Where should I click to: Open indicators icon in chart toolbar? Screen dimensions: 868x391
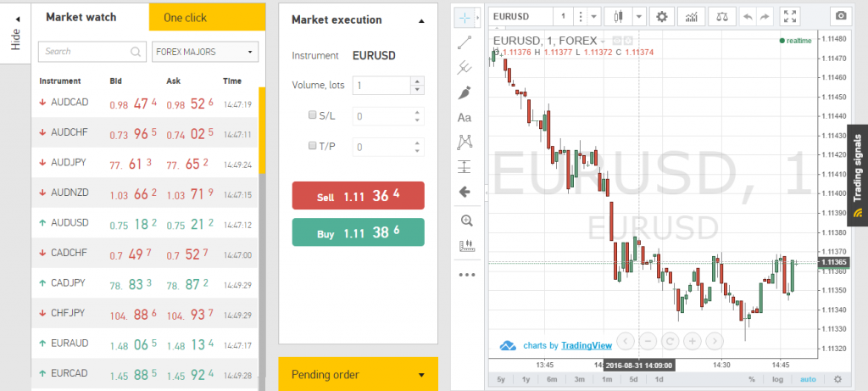[x=692, y=17]
